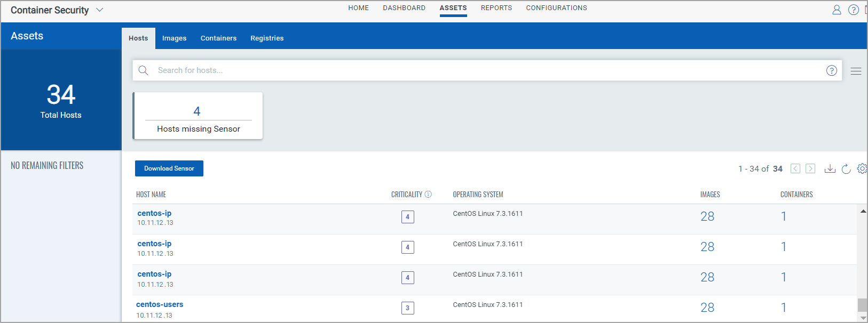The width and height of the screenshot is (868, 323).
Task: Open the REPORTS menu
Action: click(x=496, y=8)
